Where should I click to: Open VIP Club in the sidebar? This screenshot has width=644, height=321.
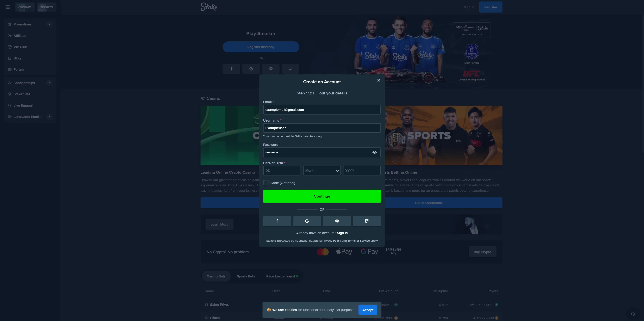pos(30,47)
